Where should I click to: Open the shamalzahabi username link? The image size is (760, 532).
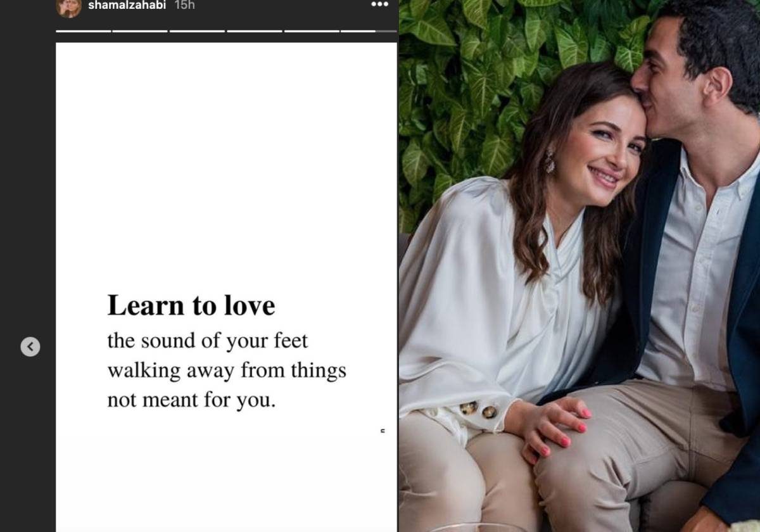coord(127,5)
